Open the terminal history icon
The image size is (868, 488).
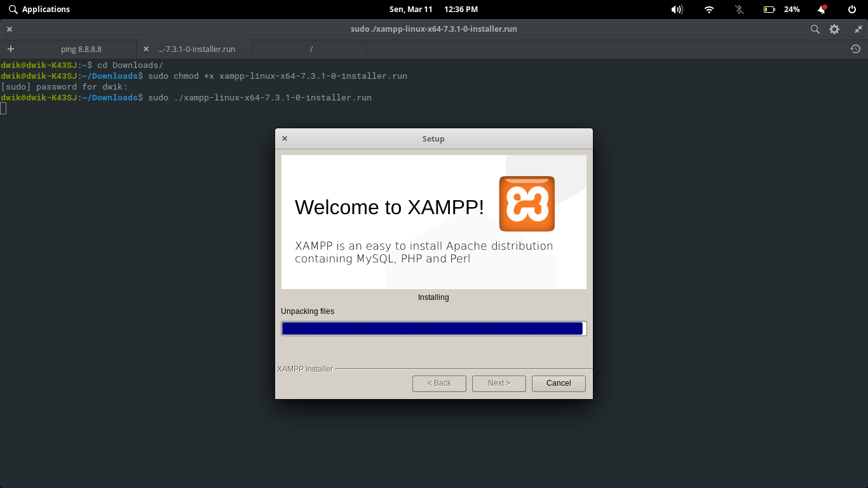(855, 48)
